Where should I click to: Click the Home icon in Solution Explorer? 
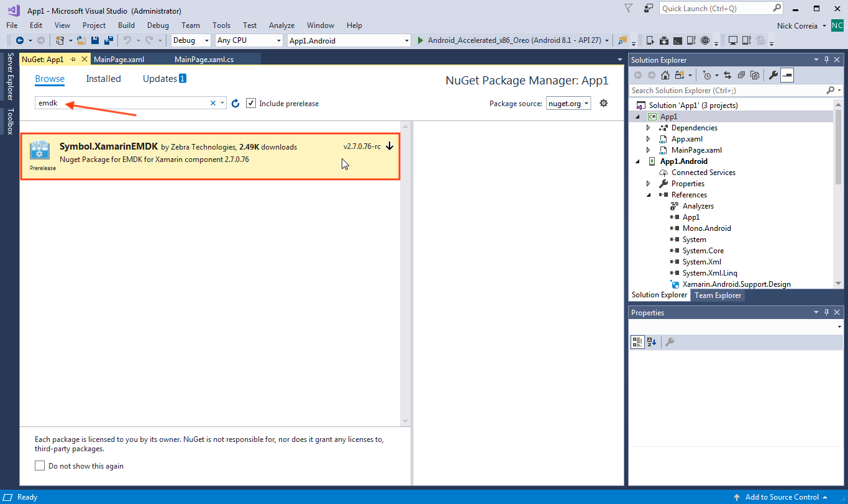coord(665,75)
